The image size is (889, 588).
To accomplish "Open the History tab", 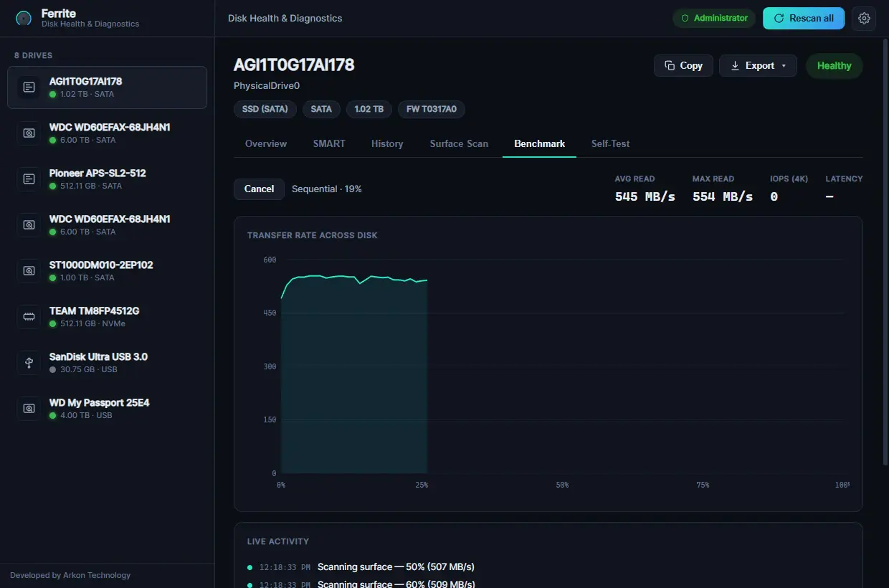I will pyautogui.click(x=387, y=143).
